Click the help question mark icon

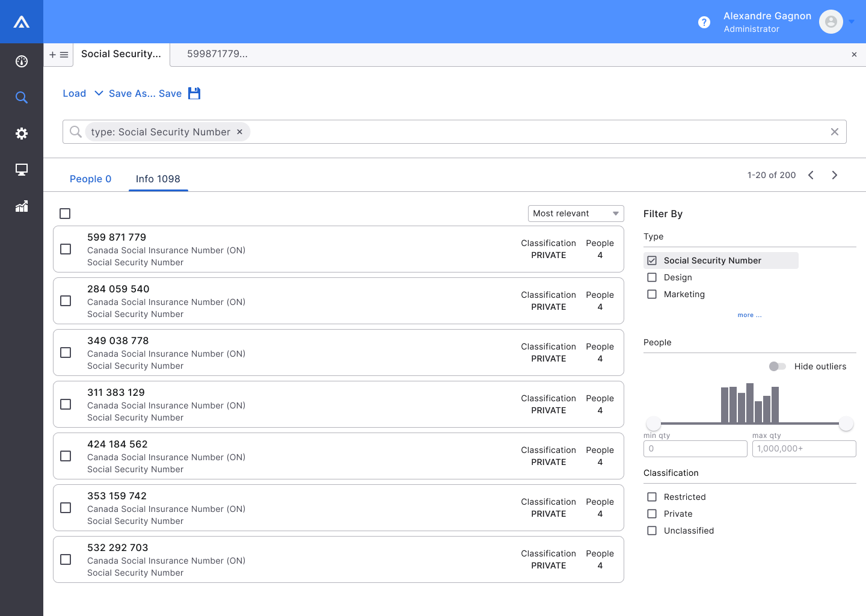click(704, 22)
